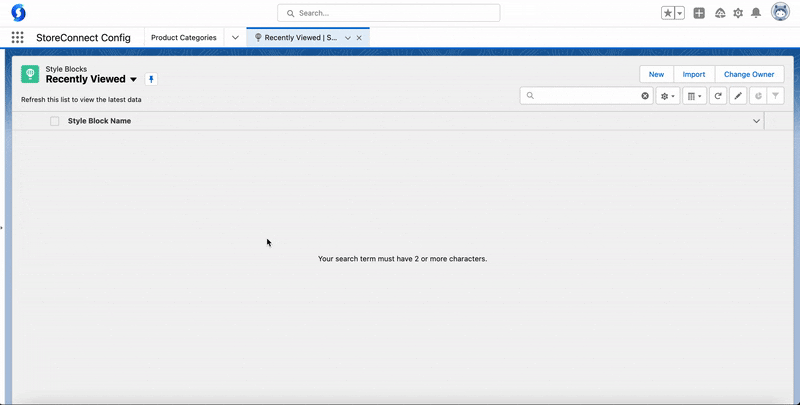Viewport: 800px width, 405px height.
Task: Switch to the Product Categories tab
Action: (184, 38)
